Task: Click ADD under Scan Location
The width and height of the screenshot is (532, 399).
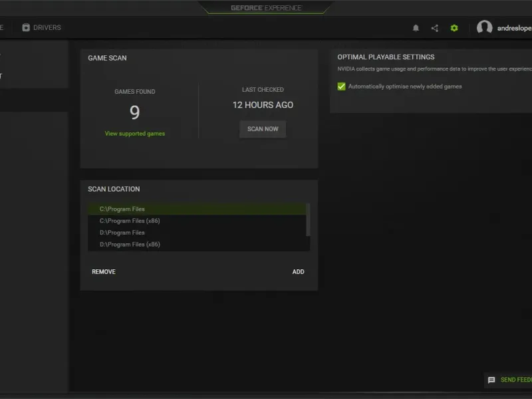Action: (298, 272)
